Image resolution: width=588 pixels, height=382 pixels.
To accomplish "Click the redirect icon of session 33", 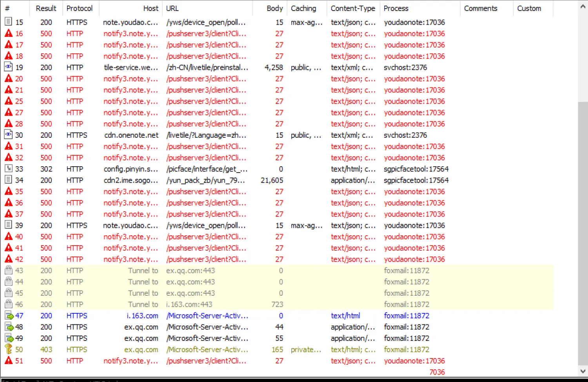I will [x=8, y=169].
